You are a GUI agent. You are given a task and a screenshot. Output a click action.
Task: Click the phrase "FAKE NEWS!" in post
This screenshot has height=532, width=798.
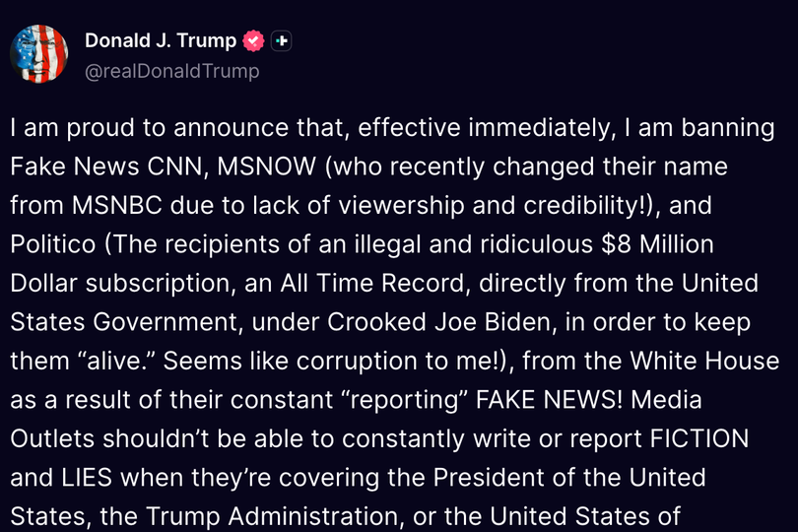[549, 400]
